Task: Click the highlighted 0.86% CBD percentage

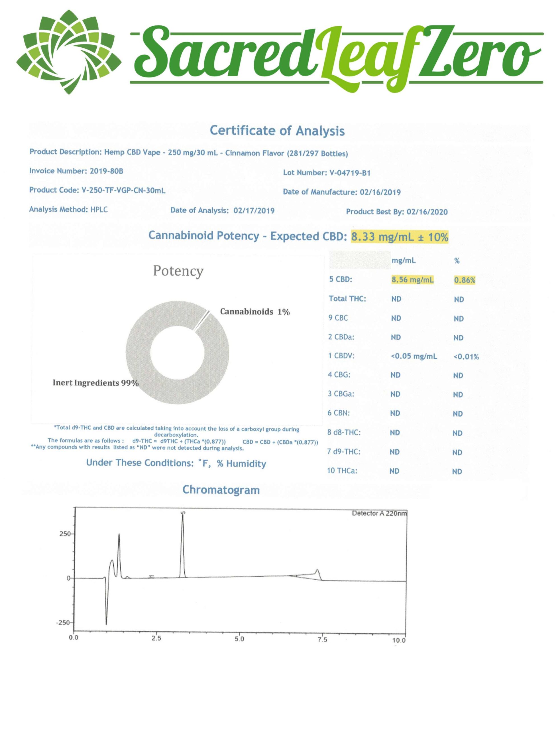Action: point(465,280)
